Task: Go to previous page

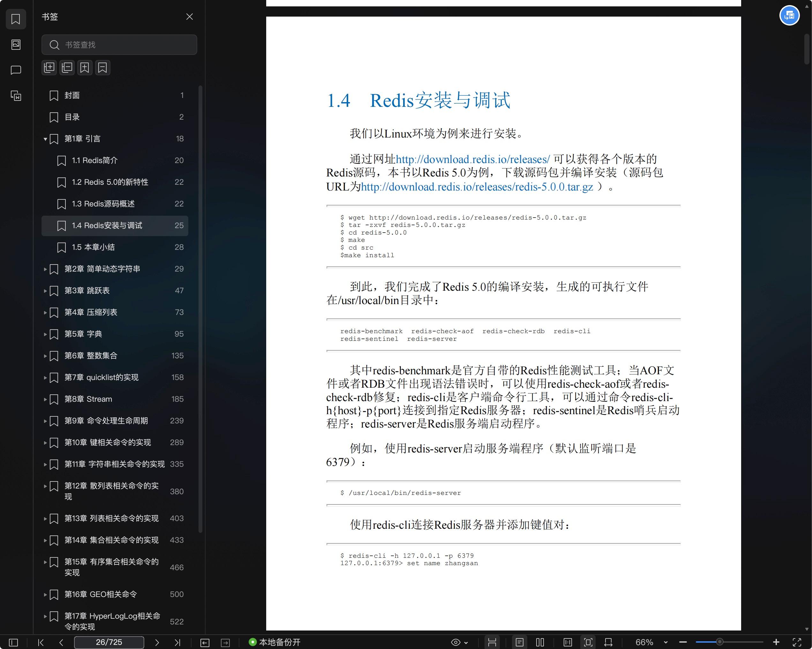Action: click(61, 642)
